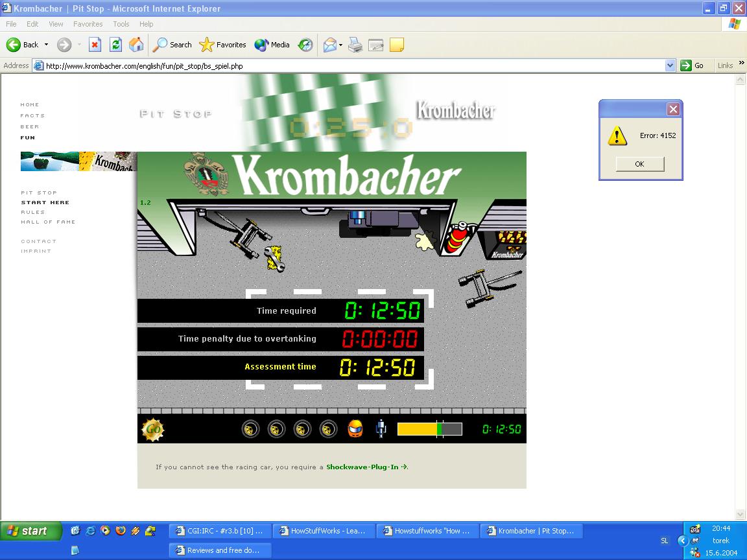Click the address bar URL field

(350, 65)
